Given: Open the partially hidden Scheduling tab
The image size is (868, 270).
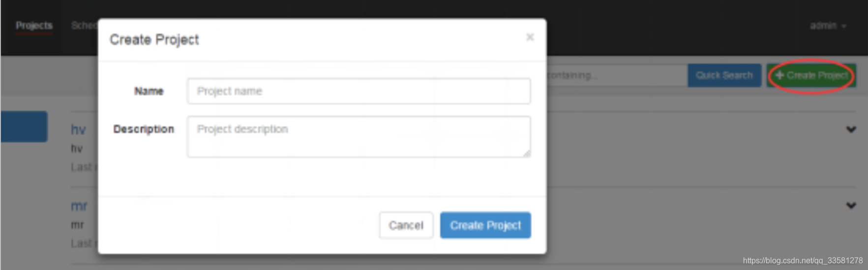Looking at the screenshot, I should (84, 26).
